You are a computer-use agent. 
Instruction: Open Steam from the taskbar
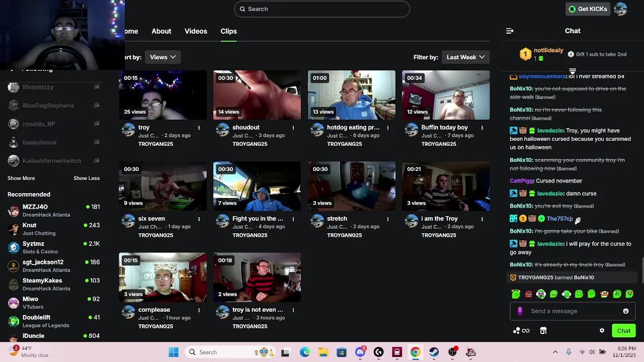pyautogui.click(x=434, y=352)
